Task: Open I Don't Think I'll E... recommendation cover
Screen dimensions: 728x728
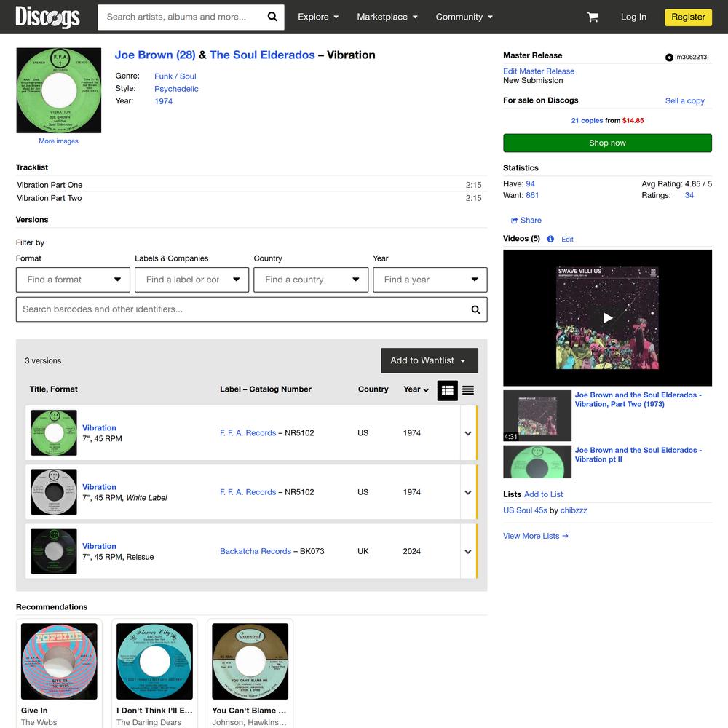Action: 154,661
